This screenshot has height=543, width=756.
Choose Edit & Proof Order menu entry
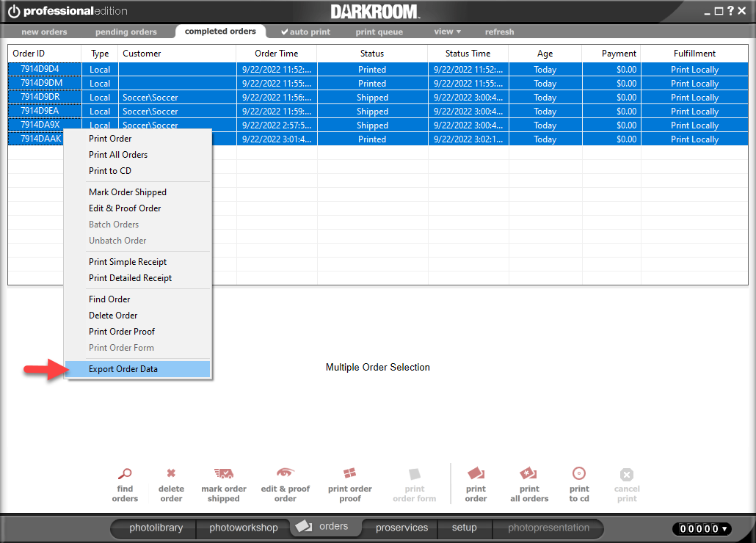[138, 208]
